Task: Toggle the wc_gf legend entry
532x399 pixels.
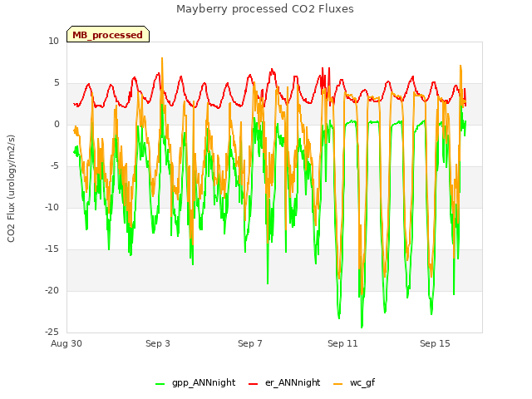Action: (x=354, y=382)
